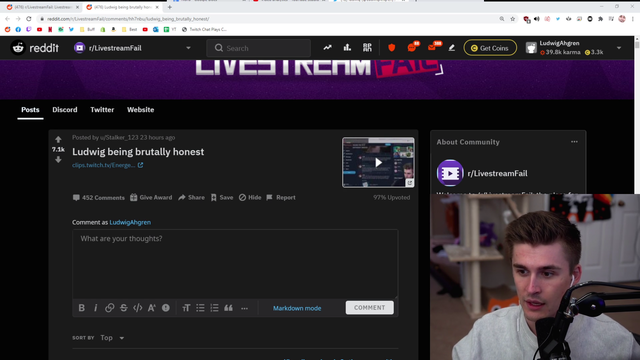Bookmark page with the star icon
This screenshot has width=640, height=360.
coord(513,19)
